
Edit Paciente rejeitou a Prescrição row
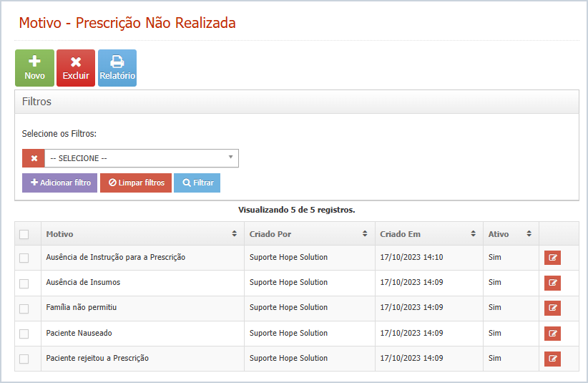tap(552, 359)
